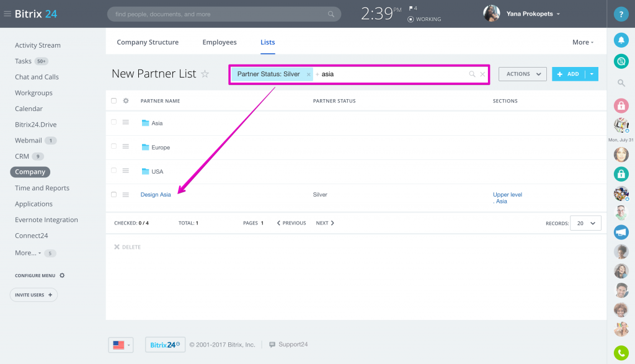Viewport: 635px width, 364px height.
Task: Open the hamburger menu beside Bitrix 24
Action: coord(7,14)
